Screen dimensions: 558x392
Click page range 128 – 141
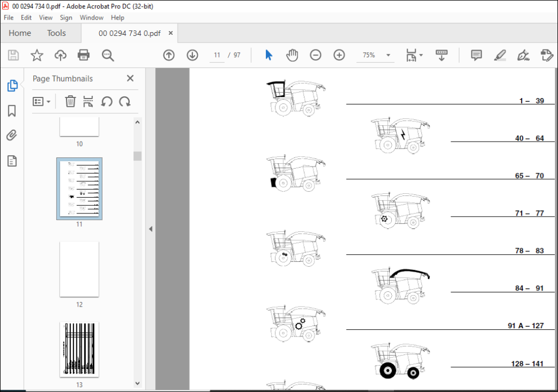click(x=527, y=364)
